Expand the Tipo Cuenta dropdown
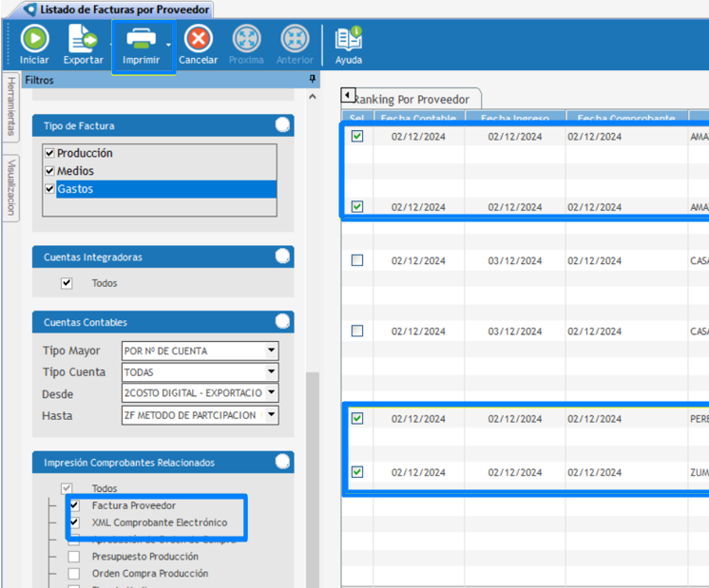Viewport: 709px width, 588px height. [x=271, y=372]
